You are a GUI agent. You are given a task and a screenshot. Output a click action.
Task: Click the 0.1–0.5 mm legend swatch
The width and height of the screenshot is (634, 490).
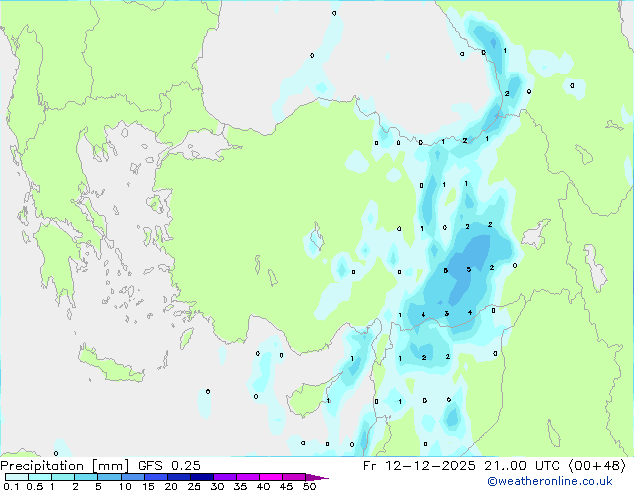(x=17, y=477)
